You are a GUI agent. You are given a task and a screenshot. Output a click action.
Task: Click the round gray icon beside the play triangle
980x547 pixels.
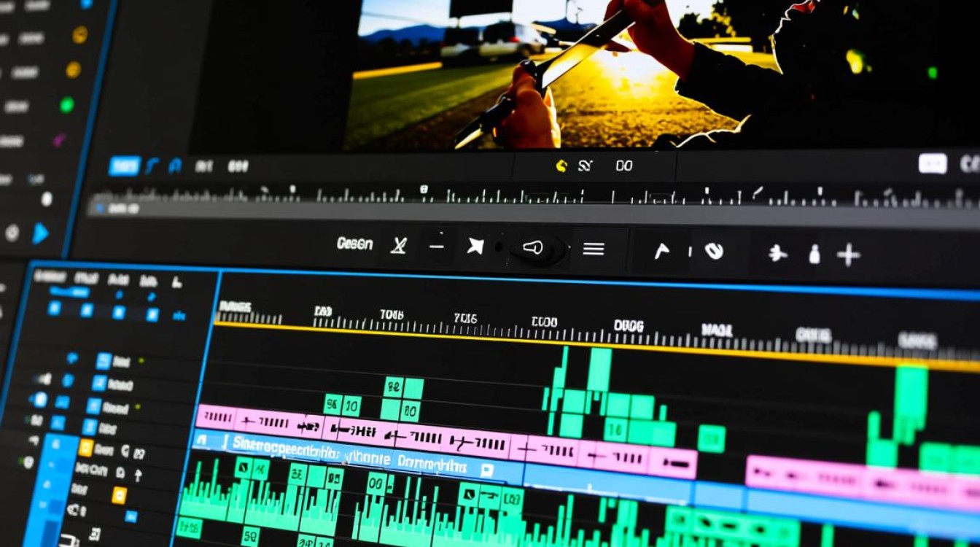(12, 233)
